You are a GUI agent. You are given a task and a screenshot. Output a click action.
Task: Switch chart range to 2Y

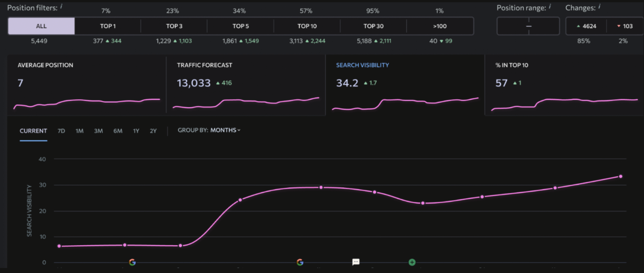click(153, 131)
